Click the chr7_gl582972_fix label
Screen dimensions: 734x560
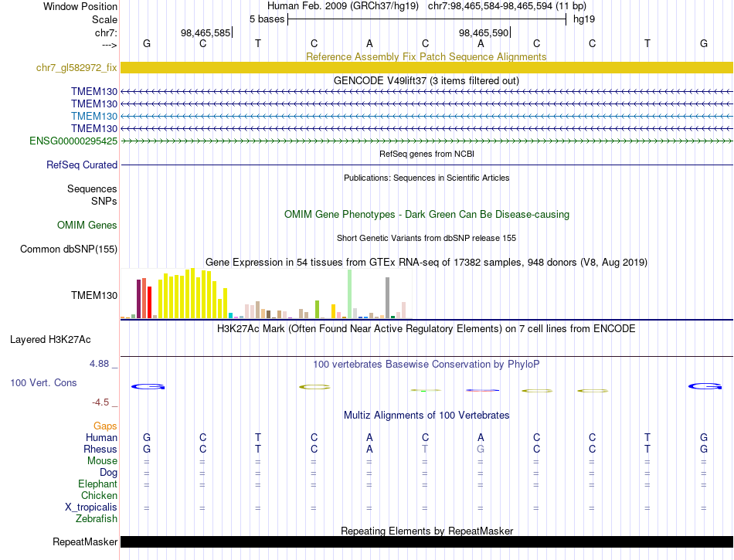(76, 68)
